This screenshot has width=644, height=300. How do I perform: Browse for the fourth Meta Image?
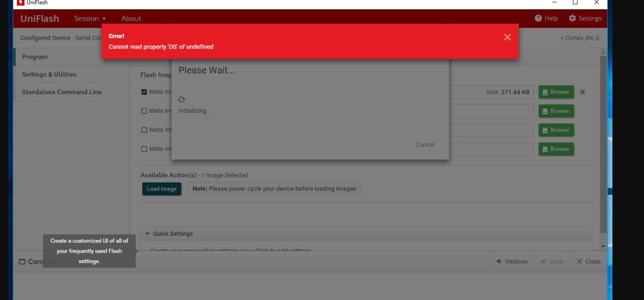pyautogui.click(x=556, y=149)
